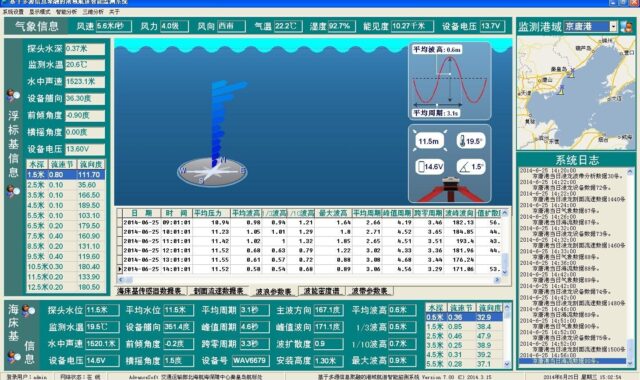This screenshot has width=640, height=380.
Task: Select the 6.5米 row with 179.50
Action: 66,226
